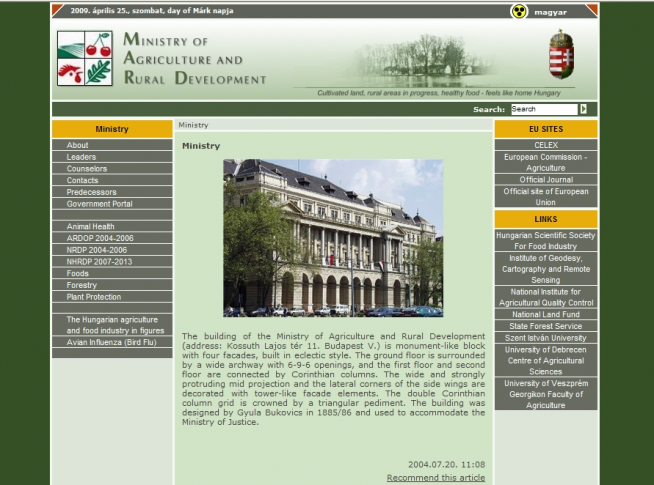Visit Official site of European Union
The image size is (654, 485).
pos(546,196)
